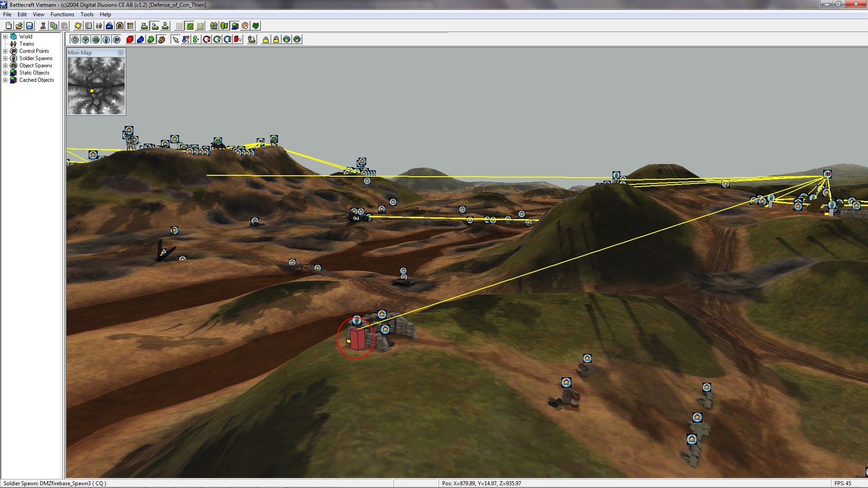Screen dimensions: 868x488
Task: Toggle the green terrain grid view
Action: [x=190, y=26]
